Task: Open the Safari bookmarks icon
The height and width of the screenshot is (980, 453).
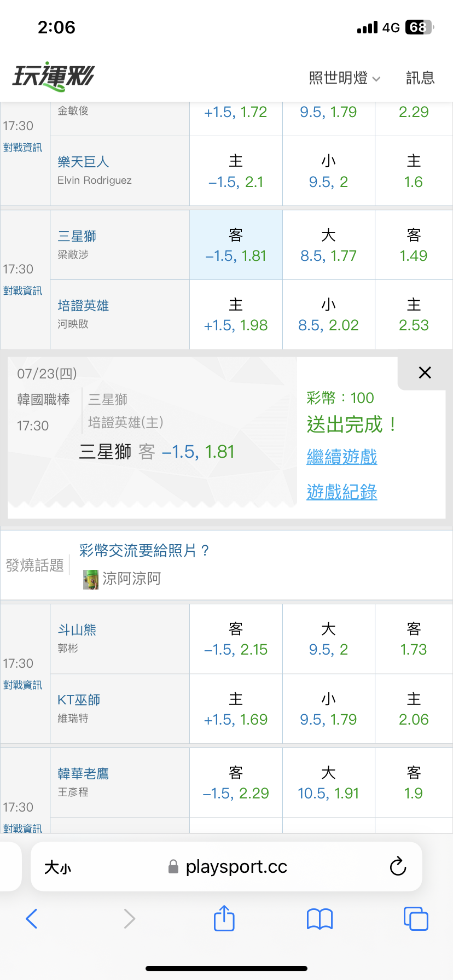Action: click(320, 919)
